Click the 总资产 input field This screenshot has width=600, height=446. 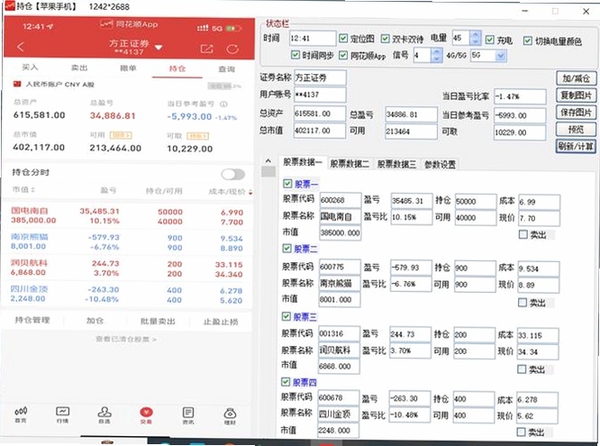point(320,114)
